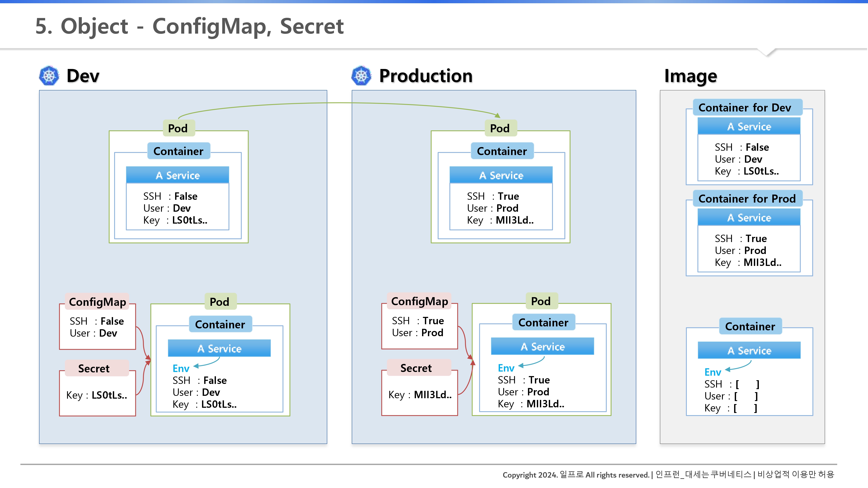Click the Dev Secret box's Key LS0tLs.. value
The width and height of the screenshot is (868, 488).
pos(109,395)
